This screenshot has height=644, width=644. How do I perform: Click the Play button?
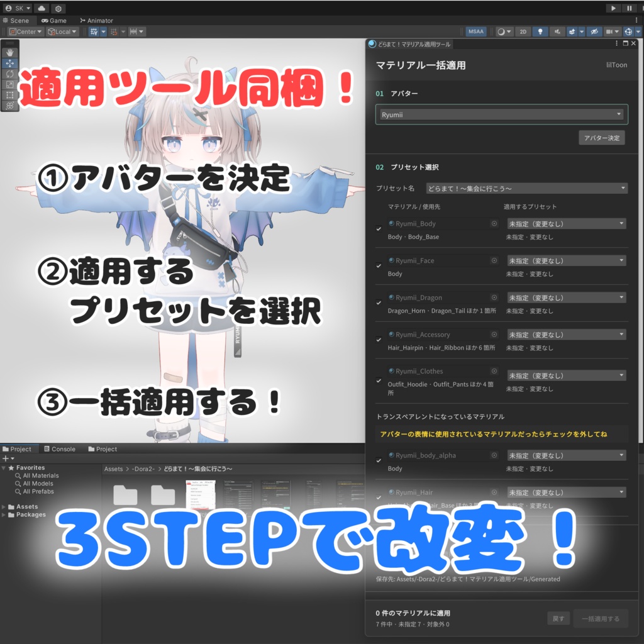pos(613,8)
